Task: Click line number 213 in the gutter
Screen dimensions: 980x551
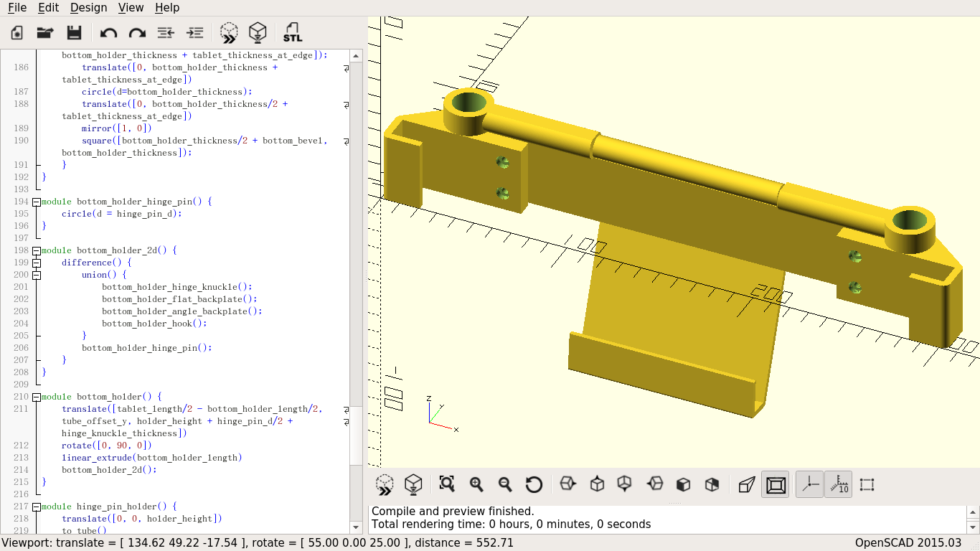Action: (21, 458)
